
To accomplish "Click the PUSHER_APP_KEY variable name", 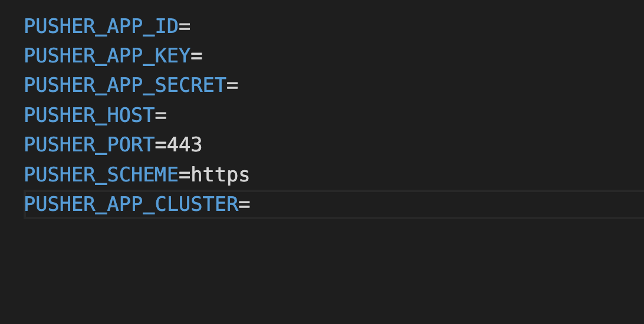I will pyautogui.click(x=107, y=56).
